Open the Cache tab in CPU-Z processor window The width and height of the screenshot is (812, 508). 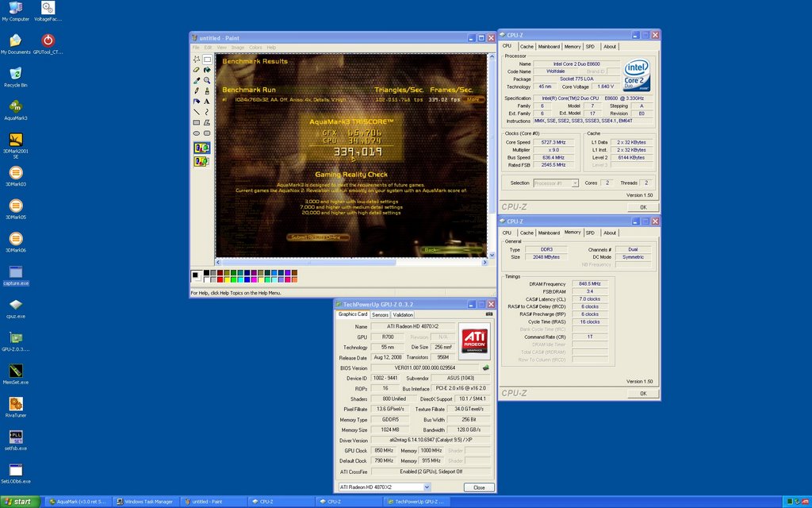tap(527, 47)
